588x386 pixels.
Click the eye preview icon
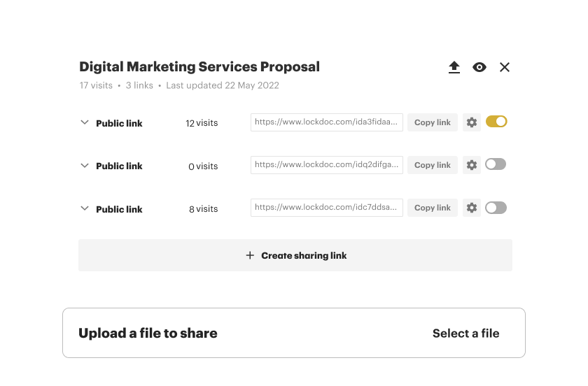click(479, 67)
